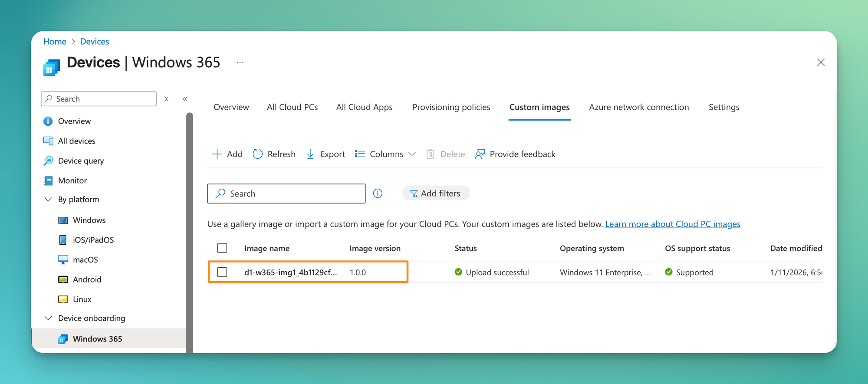
Task: Sort by Date modified column header
Action: (796, 248)
